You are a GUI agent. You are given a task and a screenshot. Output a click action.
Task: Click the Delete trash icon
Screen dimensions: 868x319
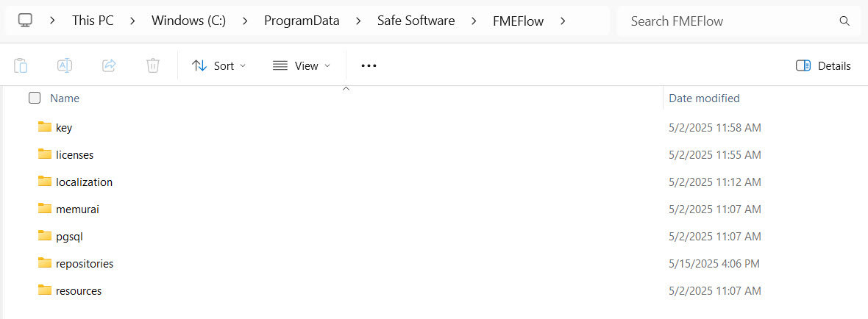[153, 65]
